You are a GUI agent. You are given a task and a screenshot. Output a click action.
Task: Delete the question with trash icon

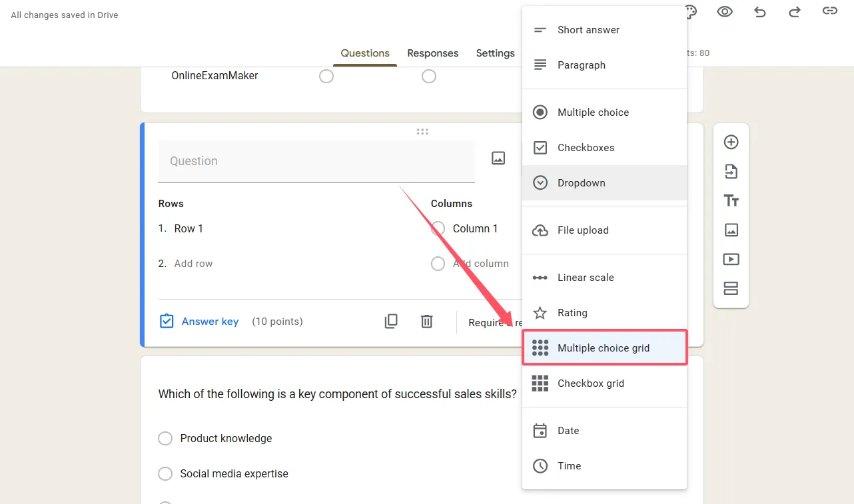pyautogui.click(x=427, y=322)
